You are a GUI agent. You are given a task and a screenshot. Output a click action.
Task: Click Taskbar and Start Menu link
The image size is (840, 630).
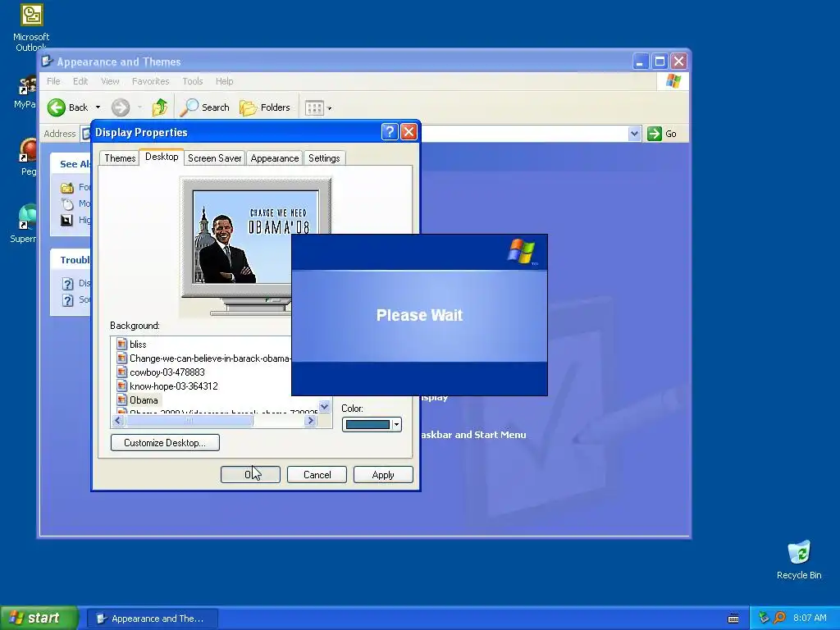point(473,435)
